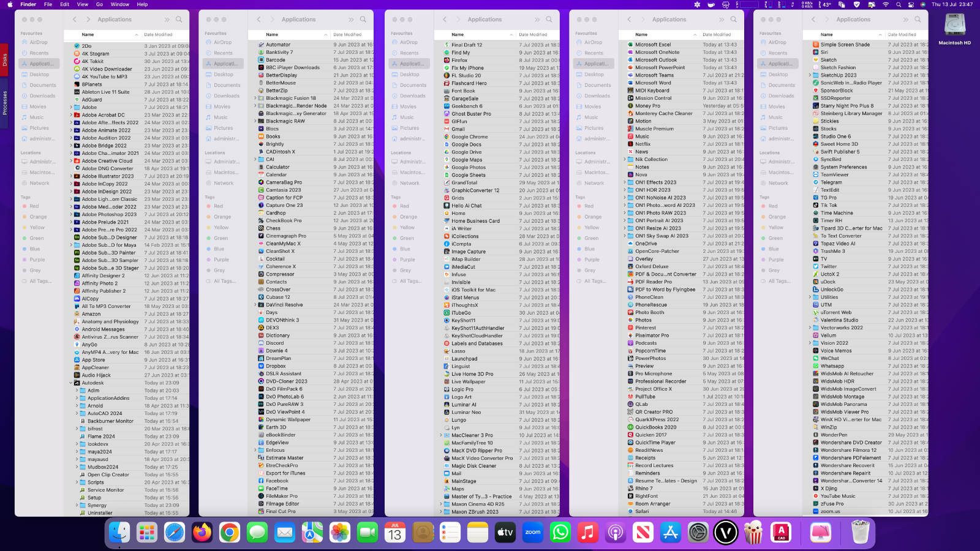Expand the Enfocus folder in the second window
The image size is (980, 551).
point(255,450)
